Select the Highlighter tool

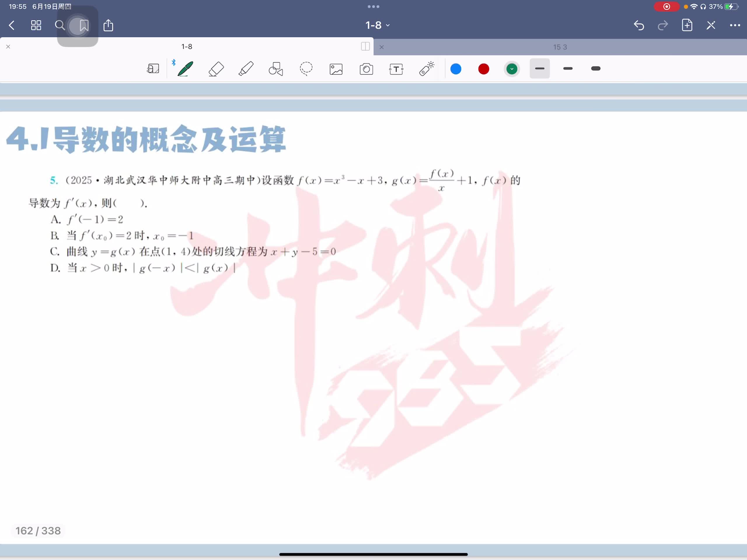[x=246, y=69]
